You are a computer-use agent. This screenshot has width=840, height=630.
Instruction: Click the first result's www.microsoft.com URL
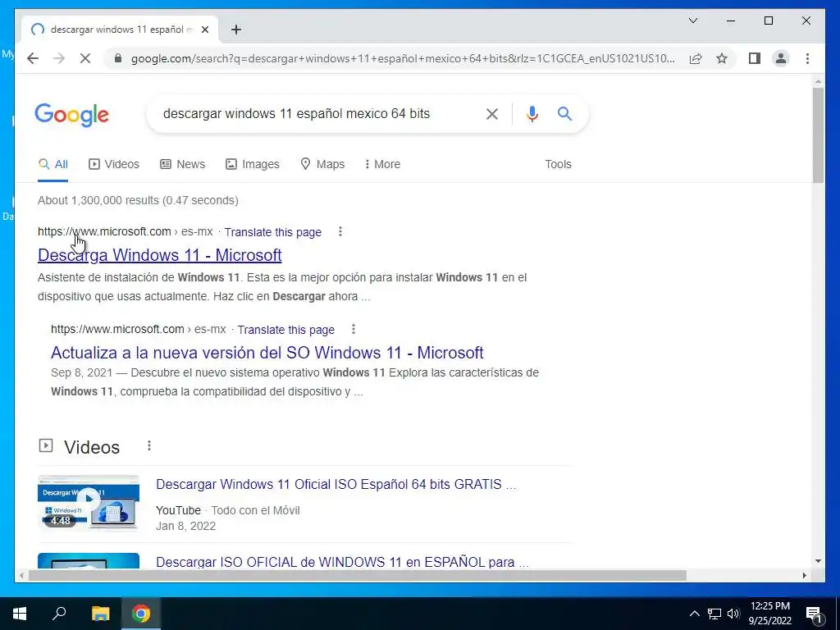pos(104,231)
